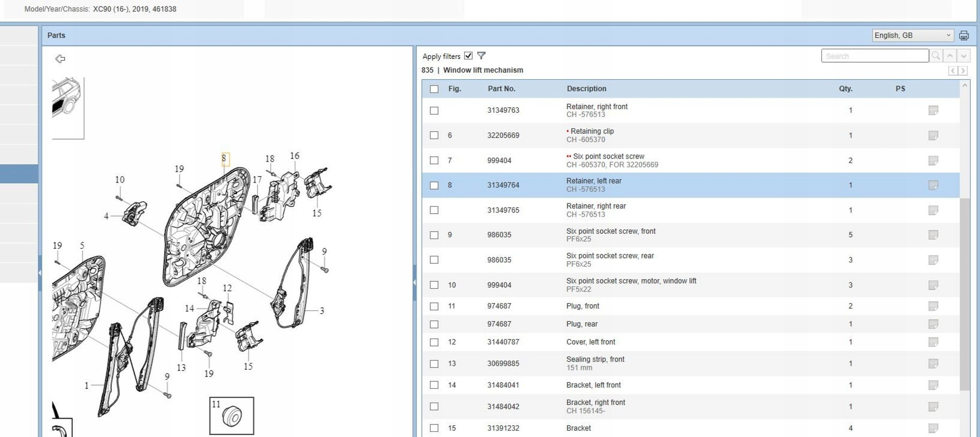Open the English, GB language dropdown
Screen dimensions: 980x437
click(x=912, y=36)
